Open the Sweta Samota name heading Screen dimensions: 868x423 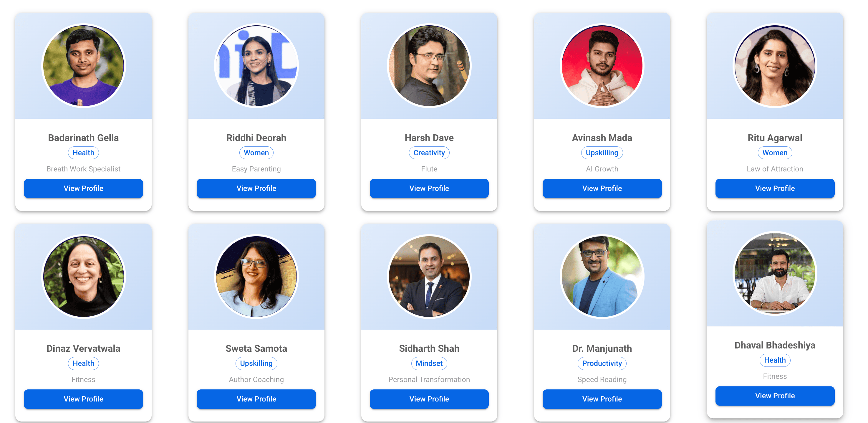point(256,348)
